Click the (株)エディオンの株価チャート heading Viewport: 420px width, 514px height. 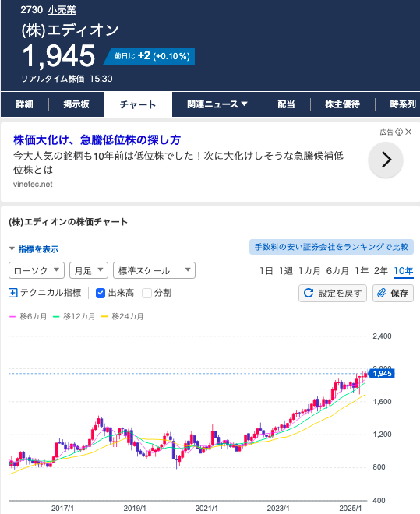click(69, 222)
